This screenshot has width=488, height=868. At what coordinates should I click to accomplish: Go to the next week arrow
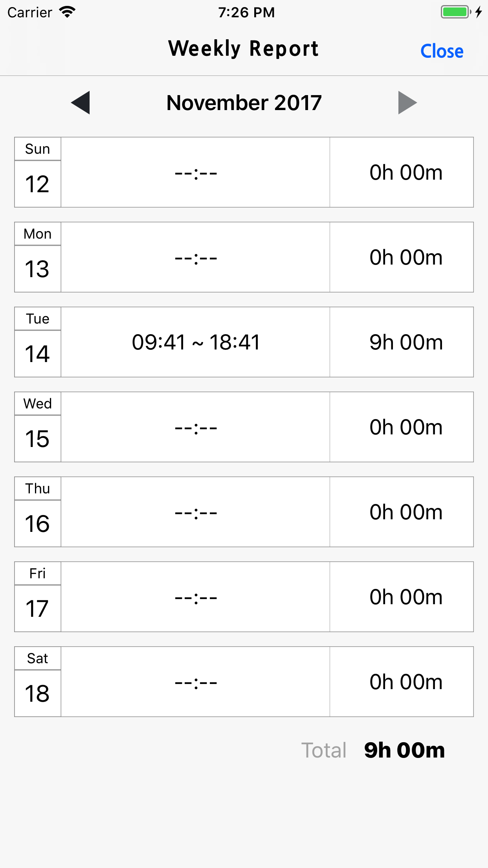click(407, 103)
